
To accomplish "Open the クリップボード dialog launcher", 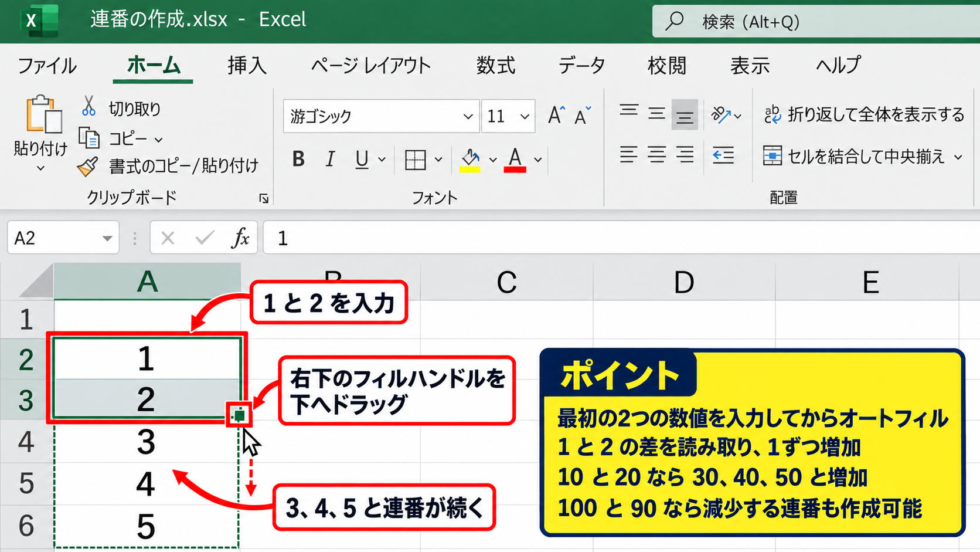I will [264, 199].
